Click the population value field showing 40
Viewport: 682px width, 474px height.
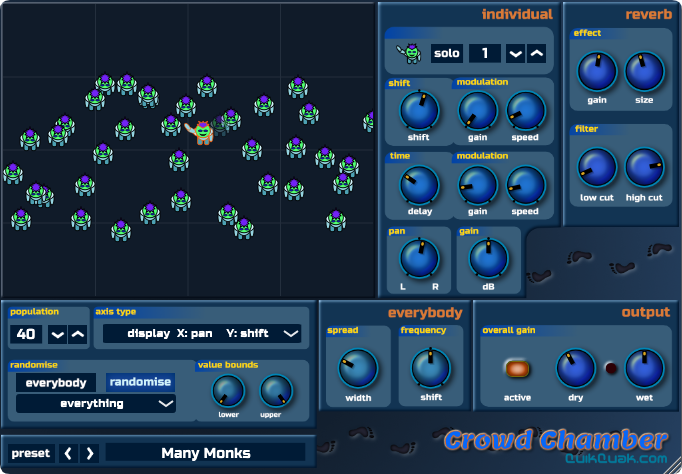(x=26, y=334)
